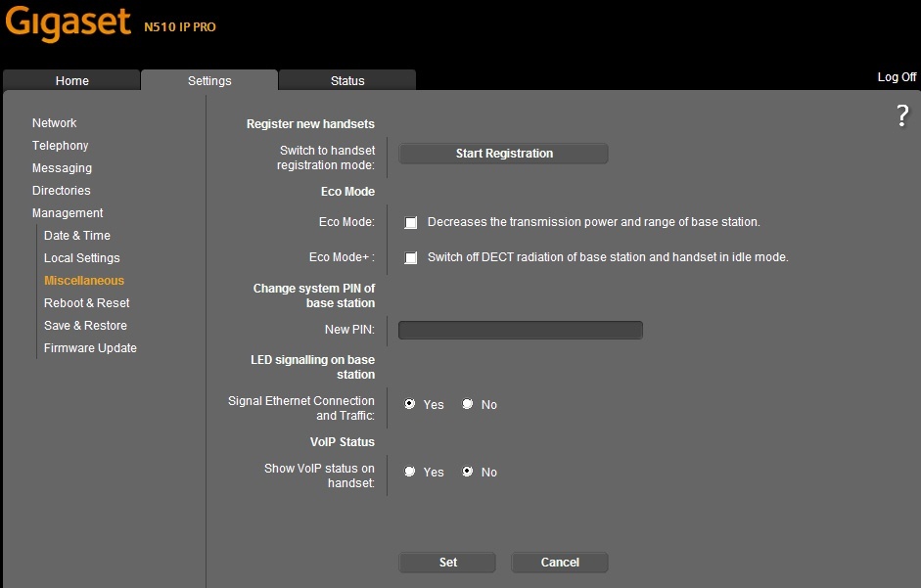Click the Set button
The height and width of the screenshot is (588, 921).
click(447, 563)
